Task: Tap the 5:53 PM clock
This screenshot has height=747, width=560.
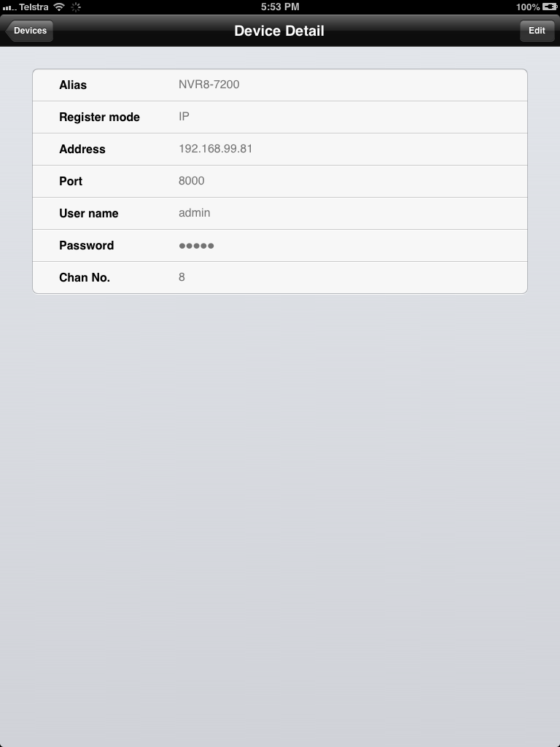Action: pyautogui.click(x=280, y=7)
